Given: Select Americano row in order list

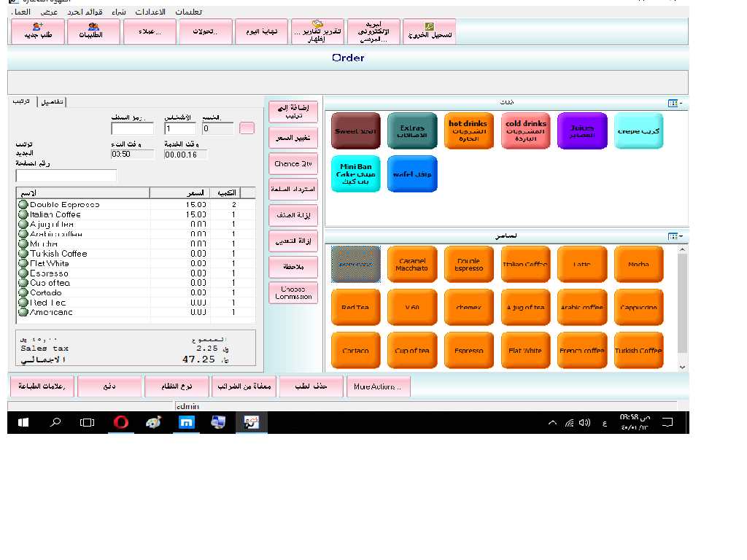Looking at the screenshot, I should pyautogui.click(x=136, y=312).
